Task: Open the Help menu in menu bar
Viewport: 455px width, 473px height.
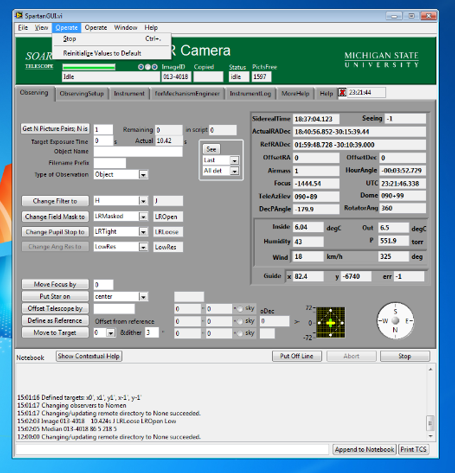Action: 151,28
